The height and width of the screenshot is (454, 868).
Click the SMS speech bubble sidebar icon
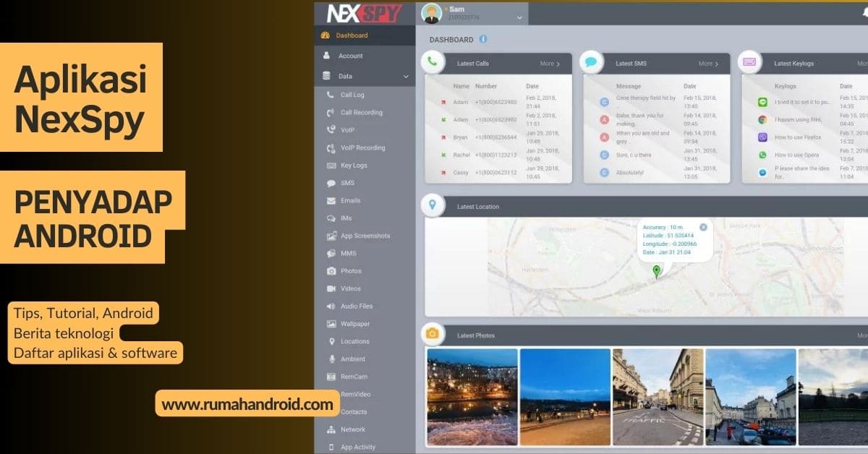[x=331, y=183]
